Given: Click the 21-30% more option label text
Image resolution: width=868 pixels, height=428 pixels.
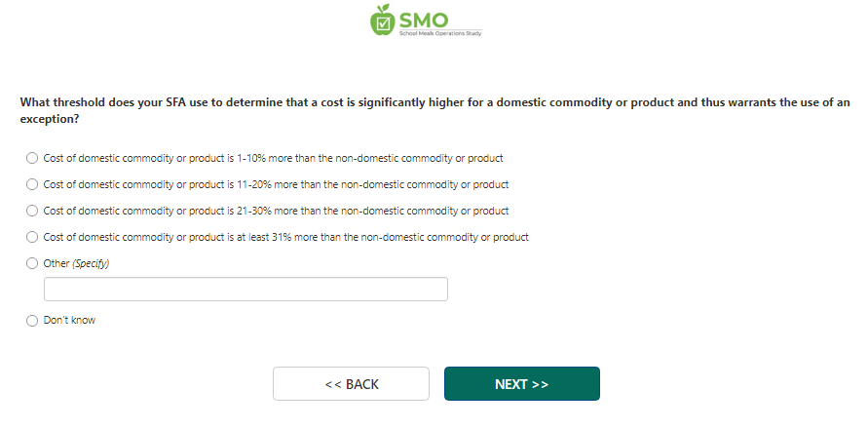Looking at the screenshot, I should [276, 211].
